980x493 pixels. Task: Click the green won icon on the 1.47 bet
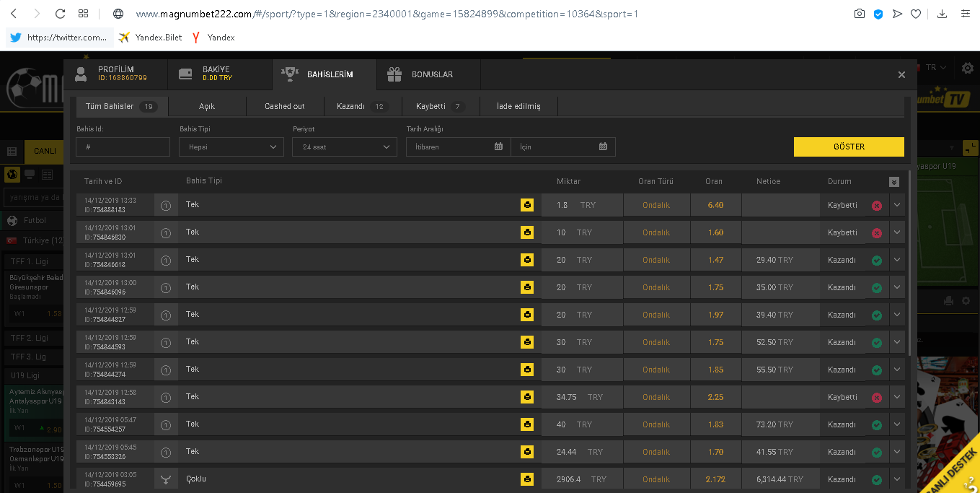877,261
